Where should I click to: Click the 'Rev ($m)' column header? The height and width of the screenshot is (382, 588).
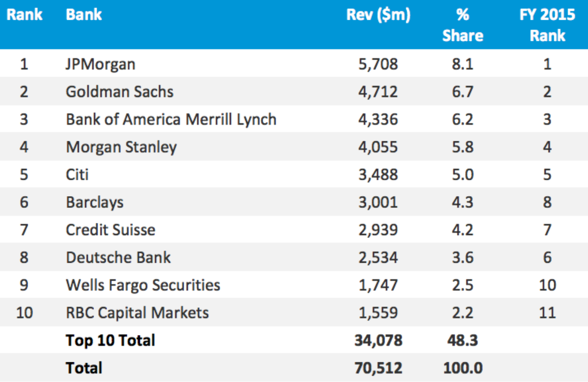pos(378,15)
